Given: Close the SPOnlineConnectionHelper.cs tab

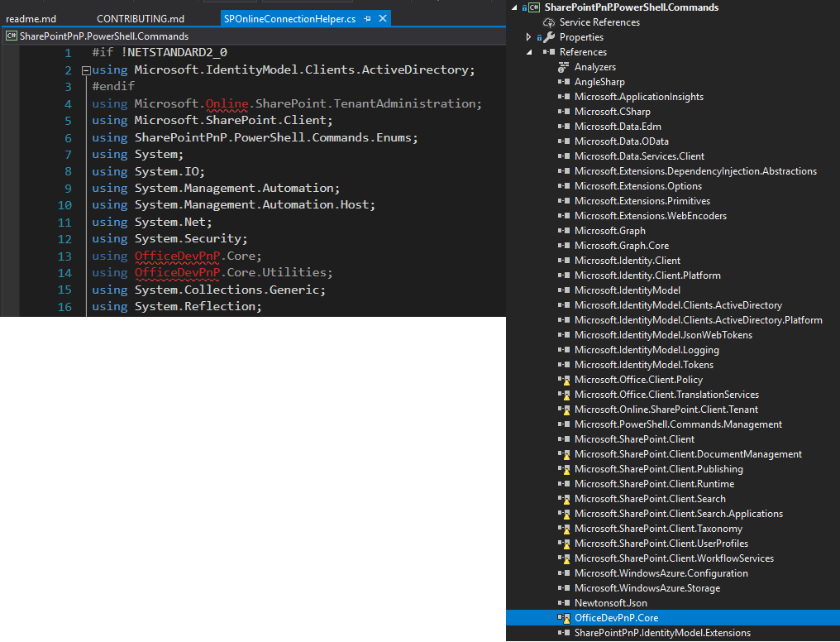Looking at the screenshot, I should pyautogui.click(x=383, y=19).
